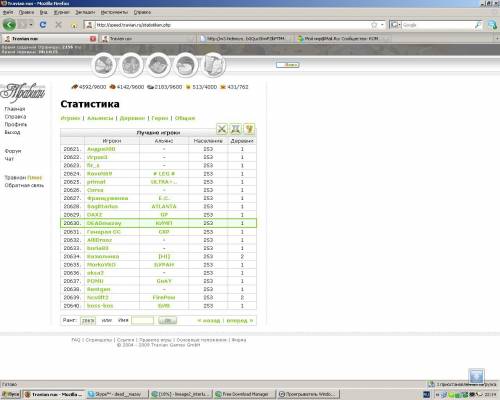The width and height of the screenshot is (500, 400).
Task: Click the bookmark star in the address bar
Action: (x=374, y=25)
